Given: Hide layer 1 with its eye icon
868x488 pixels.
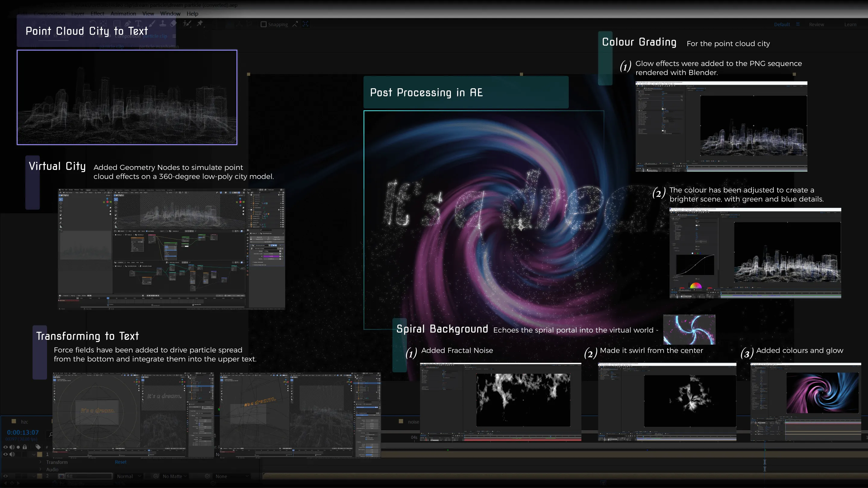Looking at the screenshot, I should [x=5, y=454].
